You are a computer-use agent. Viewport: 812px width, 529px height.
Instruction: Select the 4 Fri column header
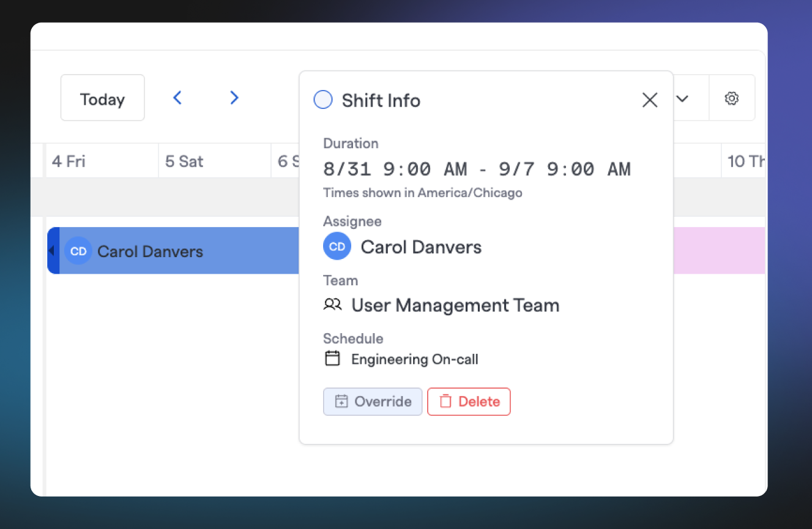click(x=102, y=161)
